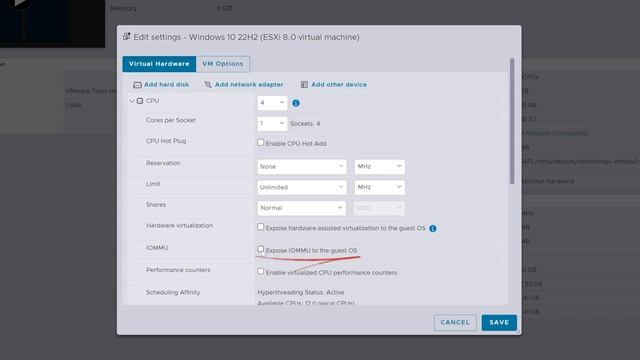Click the CPU Hot Plug label
Viewport: 640px width, 360px height.
click(x=166, y=141)
